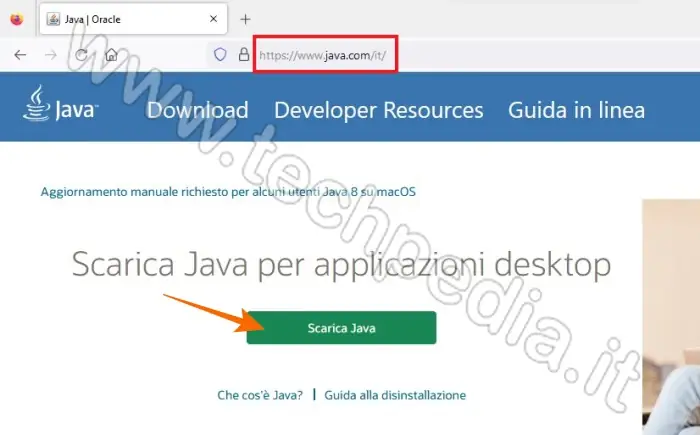
Task: Reload the page with the refresh icon
Action: pyautogui.click(x=81, y=55)
